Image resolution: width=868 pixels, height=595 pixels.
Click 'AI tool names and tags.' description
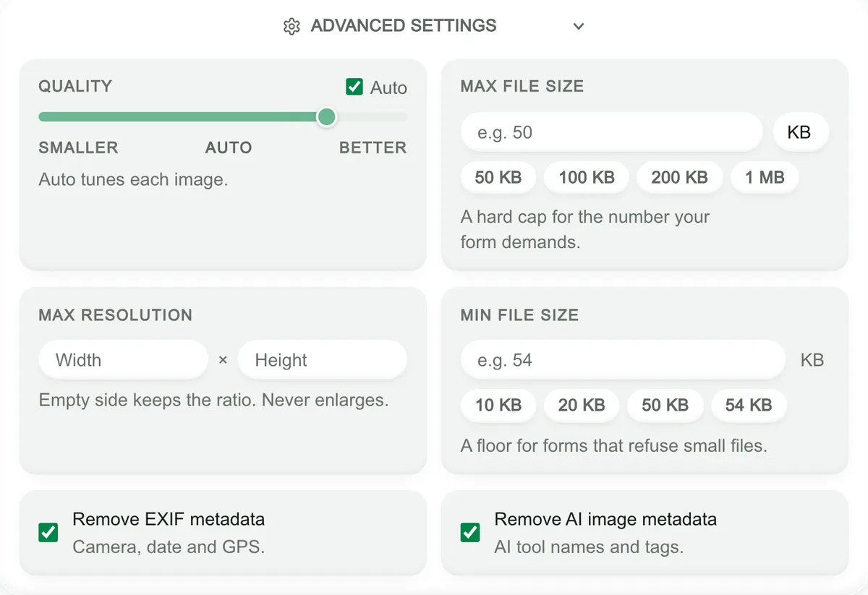589,547
